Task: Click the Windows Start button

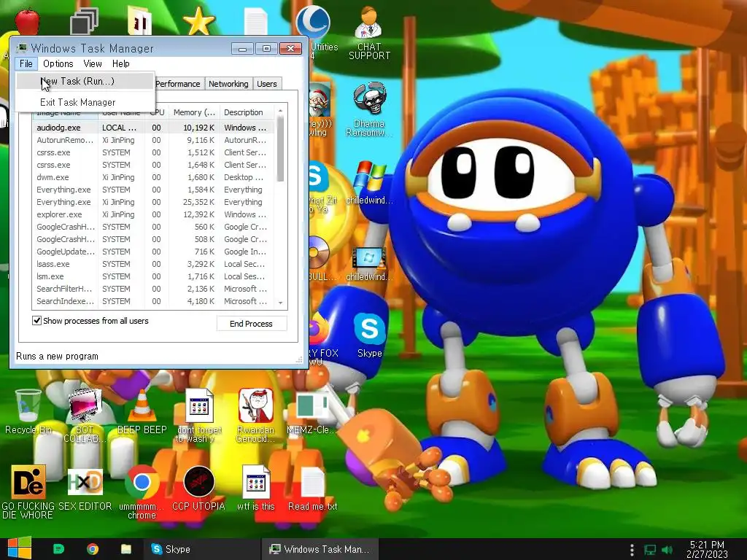Action: (x=18, y=548)
